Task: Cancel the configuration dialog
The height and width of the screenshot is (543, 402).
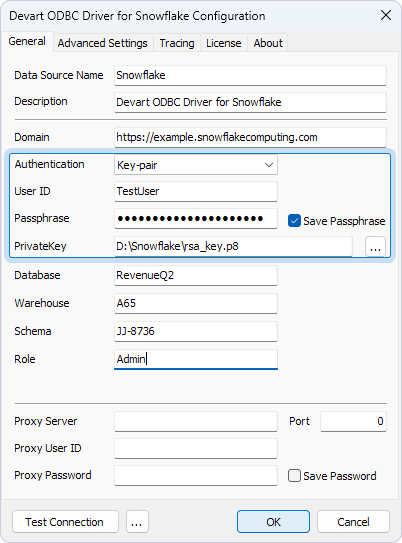Action: click(353, 522)
